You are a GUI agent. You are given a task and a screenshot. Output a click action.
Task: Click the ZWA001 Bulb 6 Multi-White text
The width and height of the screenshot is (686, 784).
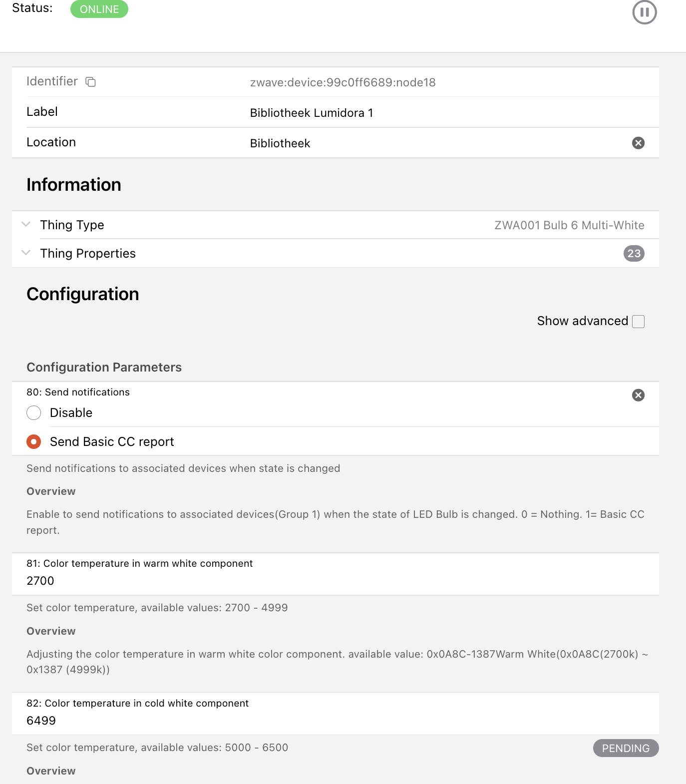[569, 225]
